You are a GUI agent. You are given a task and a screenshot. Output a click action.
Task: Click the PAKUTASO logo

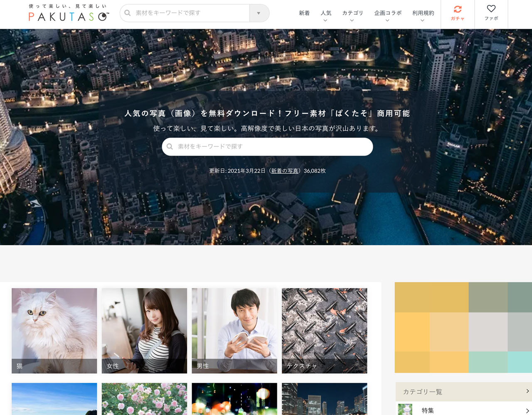pyautogui.click(x=69, y=16)
